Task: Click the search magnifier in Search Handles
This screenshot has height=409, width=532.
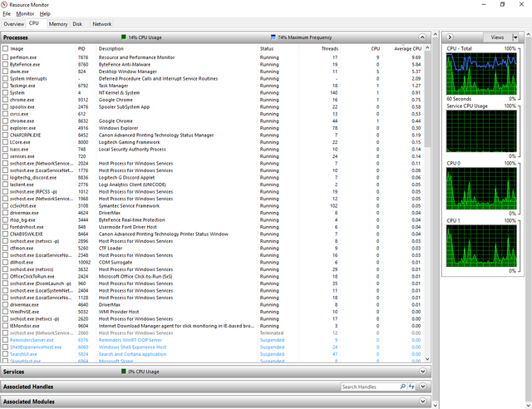Action: coord(402,387)
